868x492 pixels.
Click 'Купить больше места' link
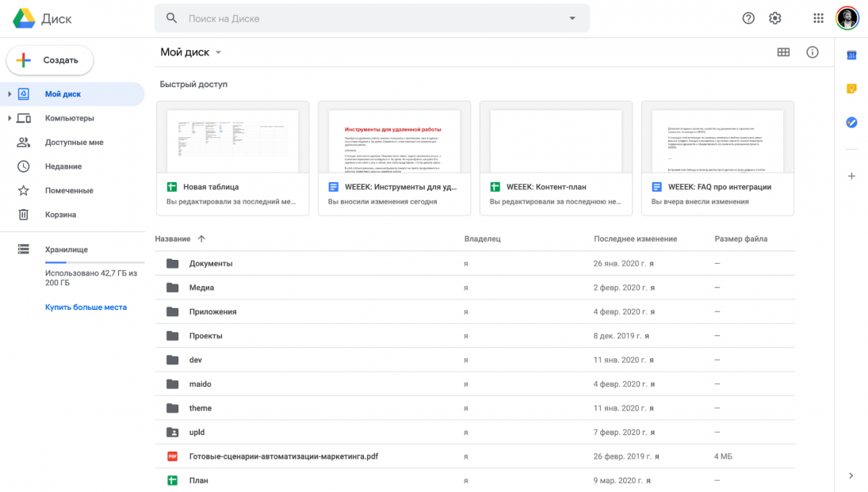(86, 307)
